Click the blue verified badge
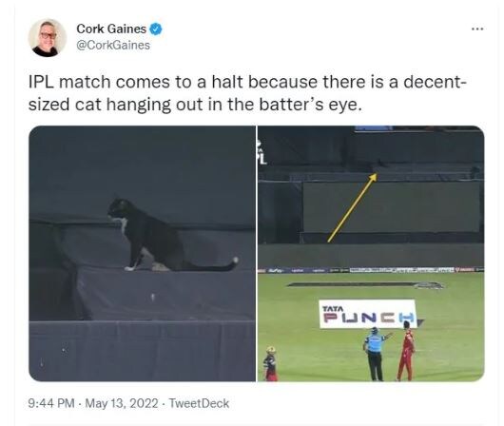The image size is (504, 426). coord(156,29)
